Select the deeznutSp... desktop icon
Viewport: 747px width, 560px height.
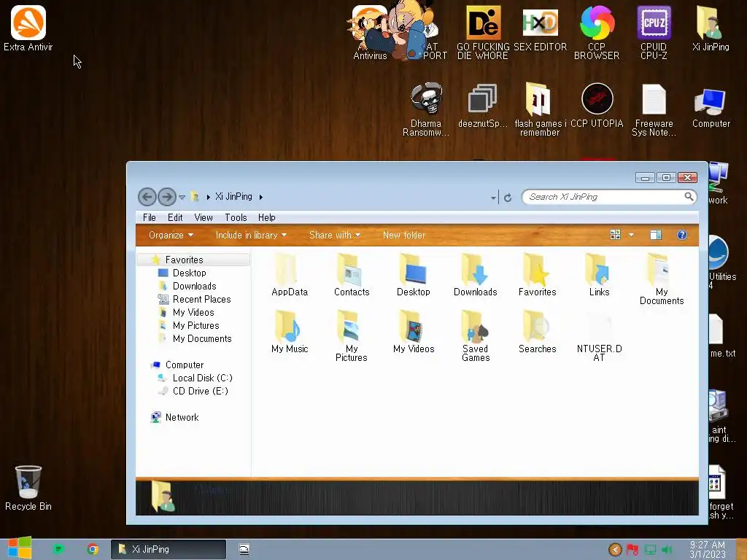(x=483, y=105)
